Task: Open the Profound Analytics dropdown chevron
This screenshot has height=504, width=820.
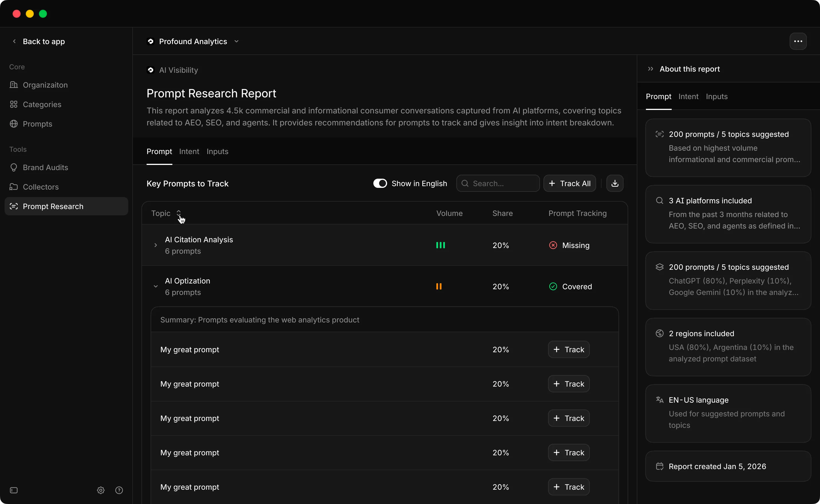Action: pyautogui.click(x=236, y=41)
